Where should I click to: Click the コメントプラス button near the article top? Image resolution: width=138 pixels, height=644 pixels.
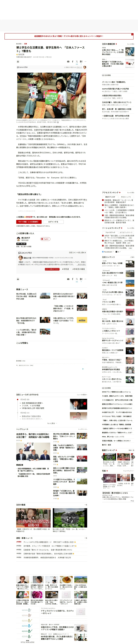pos(22,67)
